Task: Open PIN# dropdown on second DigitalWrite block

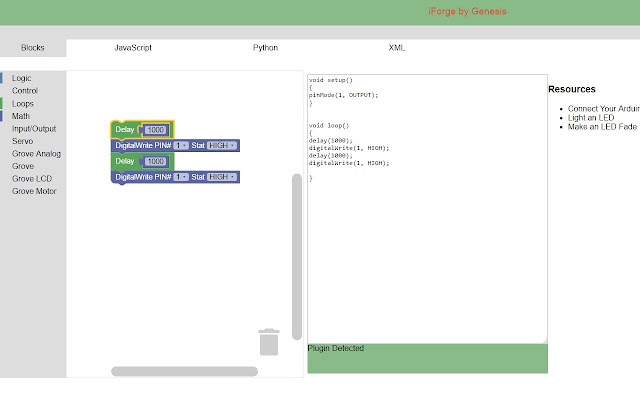Action: tap(181, 177)
